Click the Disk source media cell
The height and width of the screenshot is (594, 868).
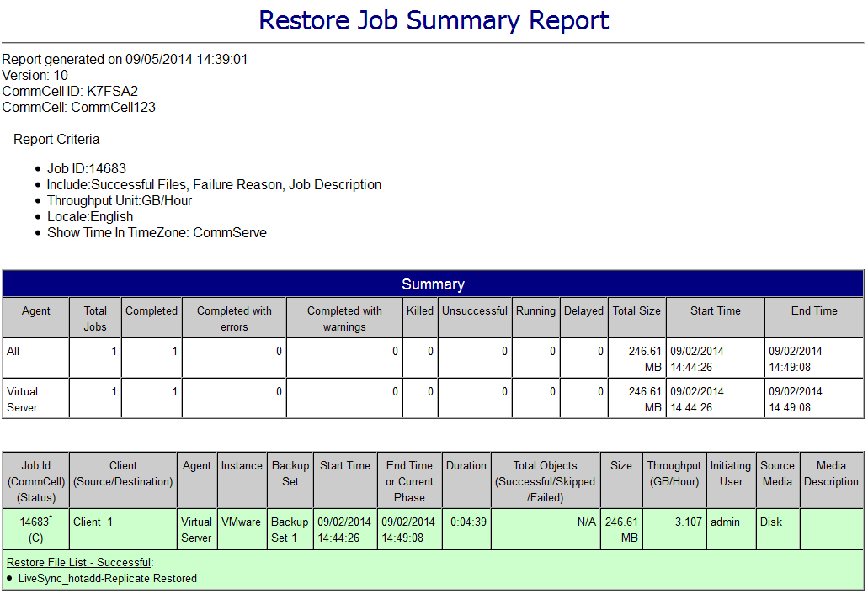pos(771,522)
